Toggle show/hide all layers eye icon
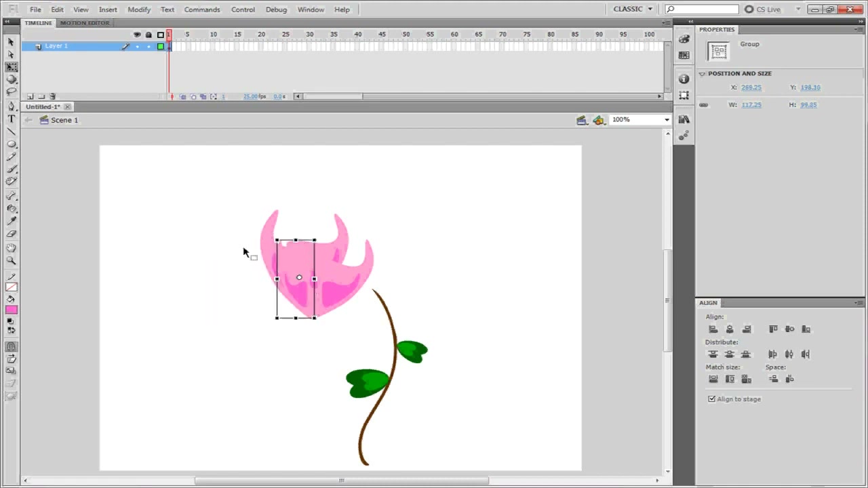 tap(137, 35)
